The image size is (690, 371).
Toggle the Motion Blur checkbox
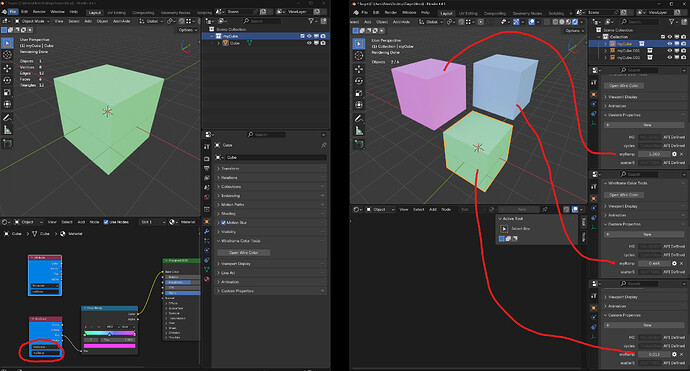(x=223, y=223)
